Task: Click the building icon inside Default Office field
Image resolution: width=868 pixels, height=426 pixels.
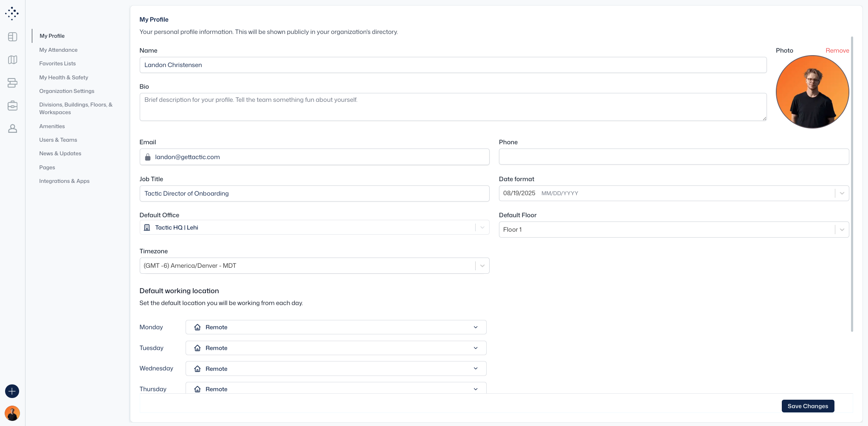Action: [147, 227]
